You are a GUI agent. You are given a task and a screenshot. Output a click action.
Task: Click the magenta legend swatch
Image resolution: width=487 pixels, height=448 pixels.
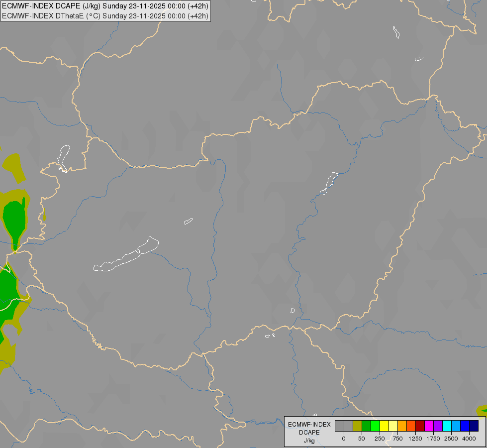(x=429, y=426)
